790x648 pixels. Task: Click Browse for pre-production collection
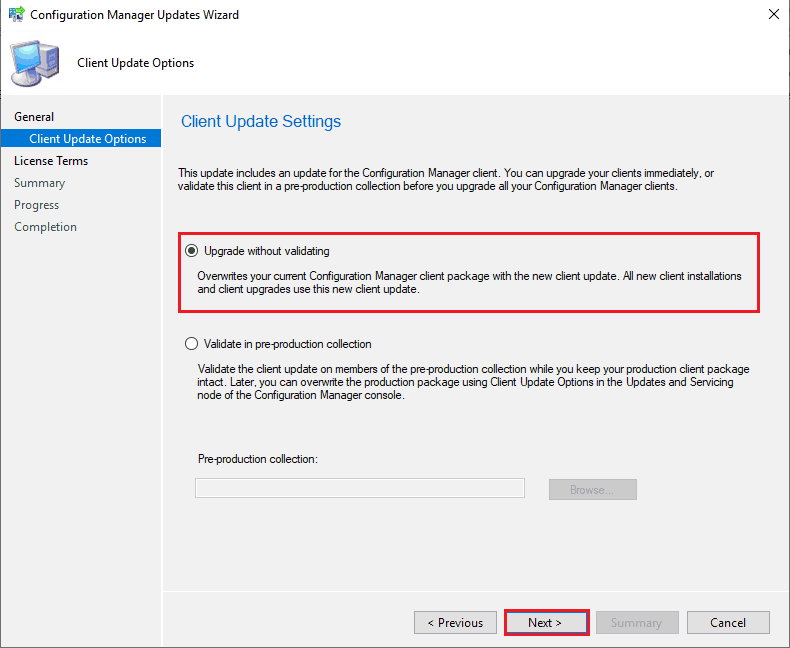[593, 489]
